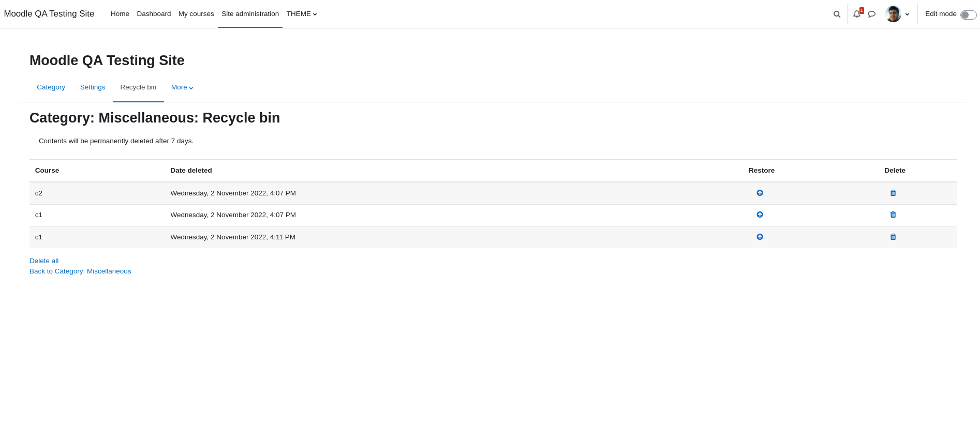This screenshot has height=427, width=980.
Task: Click the Date deleted column header
Action: pyautogui.click(x=191, y=171)
